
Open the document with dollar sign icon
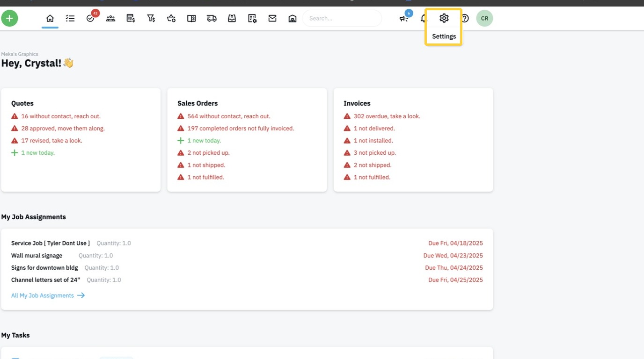tap(131, 18)
